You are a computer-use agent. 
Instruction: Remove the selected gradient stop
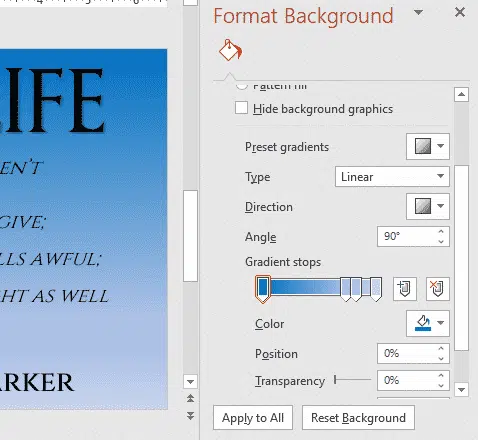[x=438, y=289]
